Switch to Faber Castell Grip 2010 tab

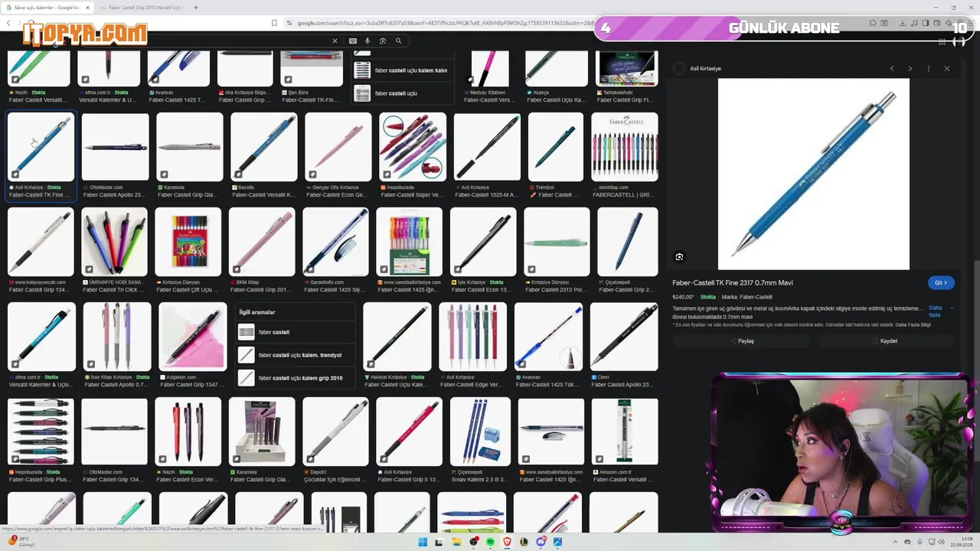point(145,8)
